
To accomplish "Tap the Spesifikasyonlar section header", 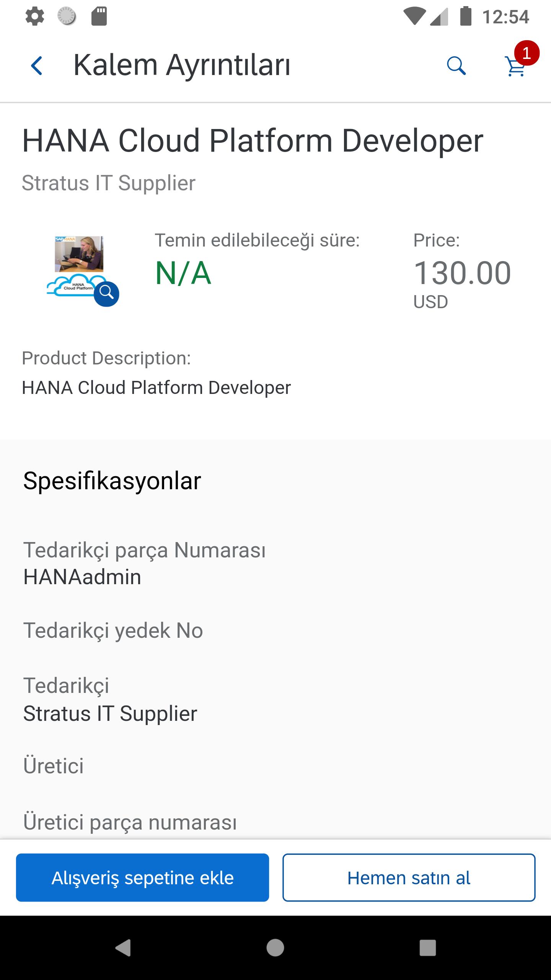I will click(x=112, y=481).
